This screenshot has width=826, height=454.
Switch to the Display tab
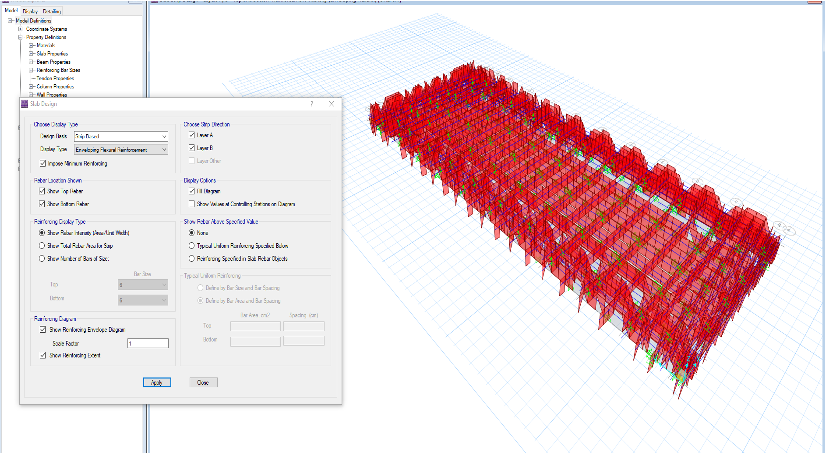pos(29,9)
